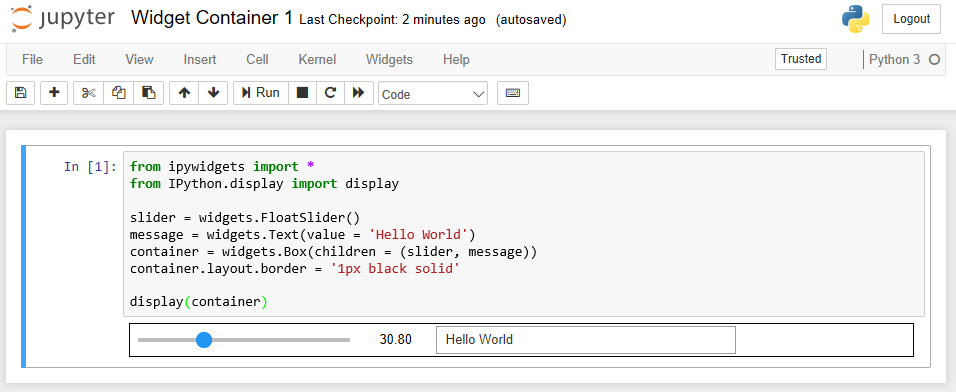Open the command palette keyboard icon

click(513, 93)
